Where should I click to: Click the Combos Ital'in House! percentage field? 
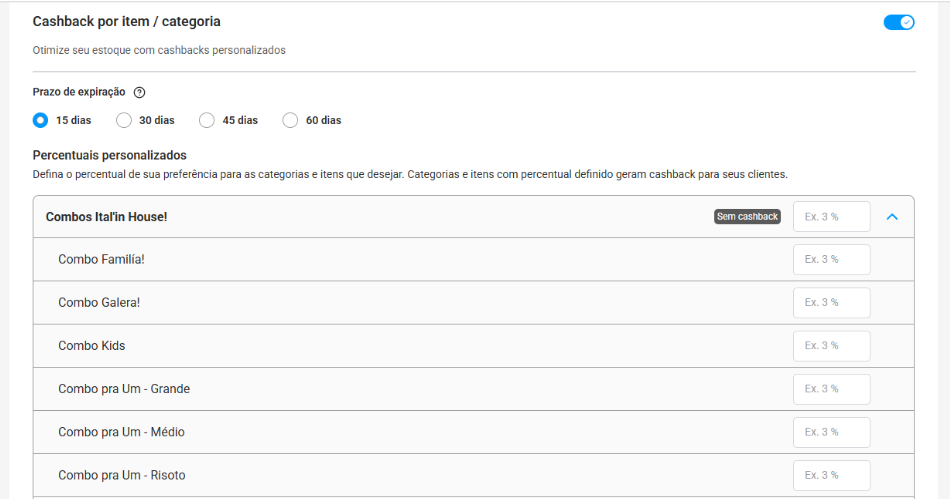coord(831,217)
